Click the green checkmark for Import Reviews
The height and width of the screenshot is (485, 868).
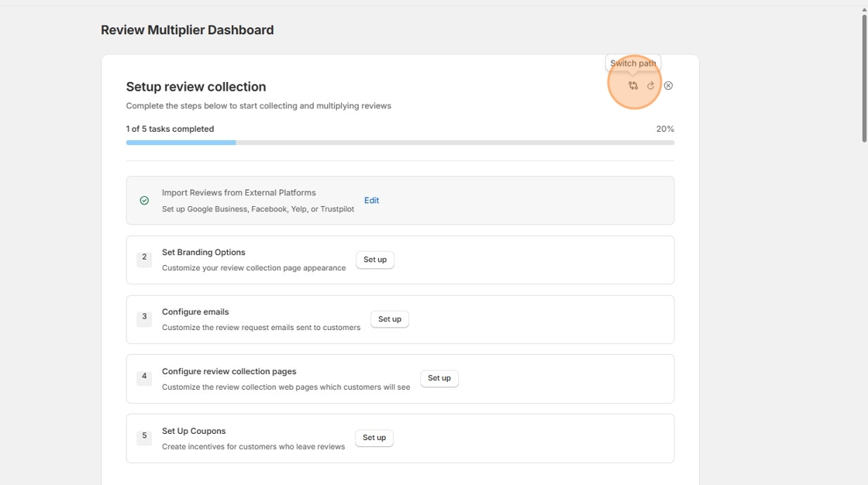[144, 201]
